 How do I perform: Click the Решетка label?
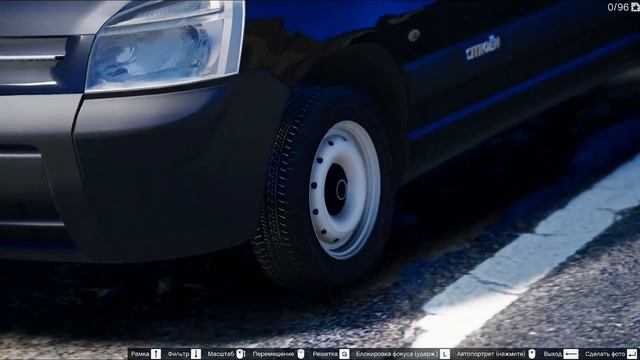(x=325, y=354)
